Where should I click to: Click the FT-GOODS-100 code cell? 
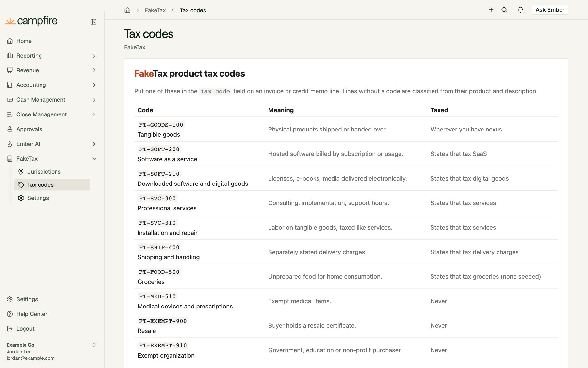200,129
